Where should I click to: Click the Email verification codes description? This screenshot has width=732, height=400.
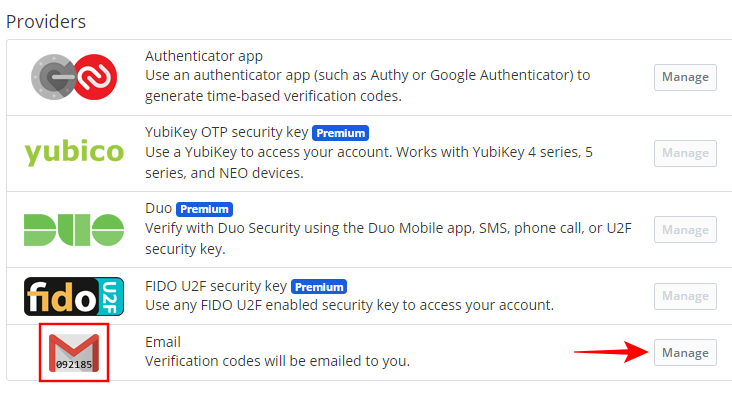[x=278, y=361]
